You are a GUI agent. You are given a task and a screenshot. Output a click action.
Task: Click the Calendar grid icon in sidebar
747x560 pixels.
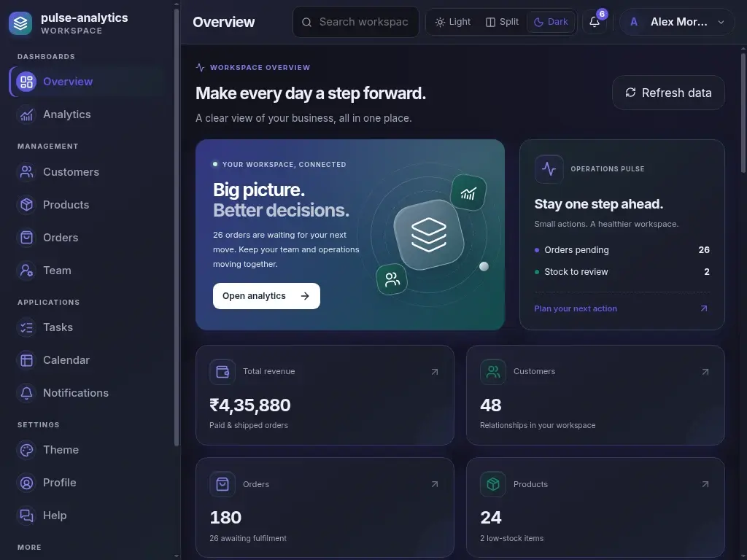[x=27, y=360]
